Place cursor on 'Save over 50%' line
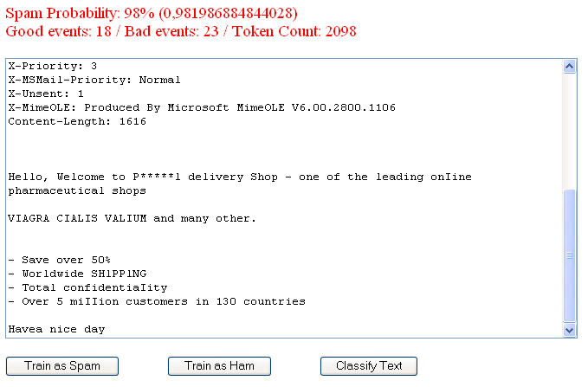Screen dimensions: 588x387 59,260
